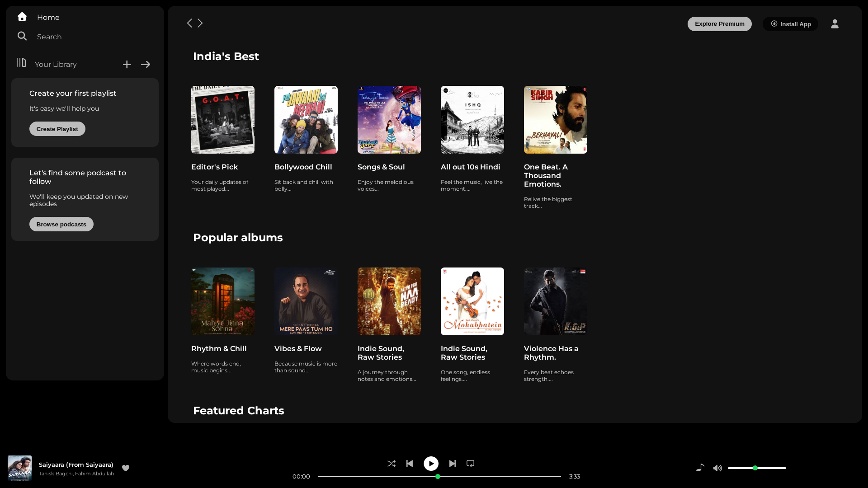
Task: Open Your Library label
Action: pyautogui.click(x=56, y=64)
